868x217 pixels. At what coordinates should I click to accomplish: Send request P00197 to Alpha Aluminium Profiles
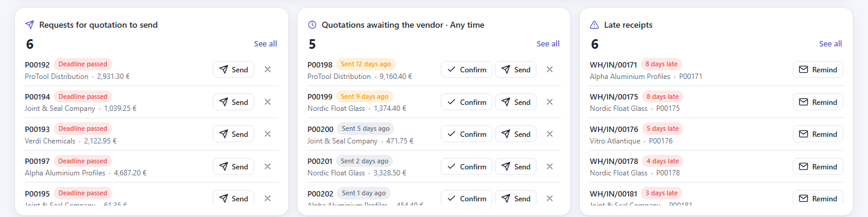233,166
